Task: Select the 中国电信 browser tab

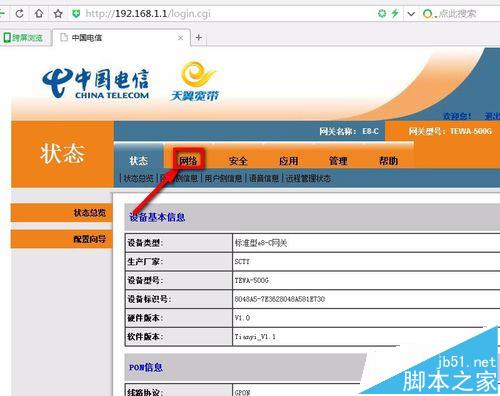Action: [x=122, y=38]
